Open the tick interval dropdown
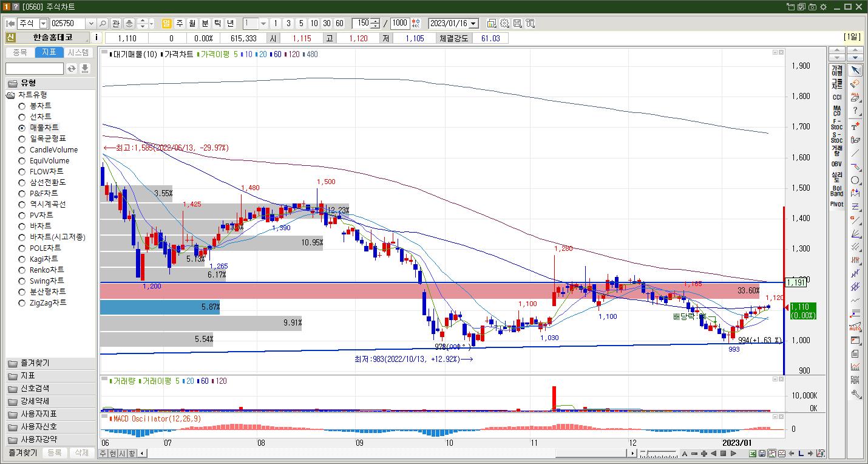 coord(263,24)
